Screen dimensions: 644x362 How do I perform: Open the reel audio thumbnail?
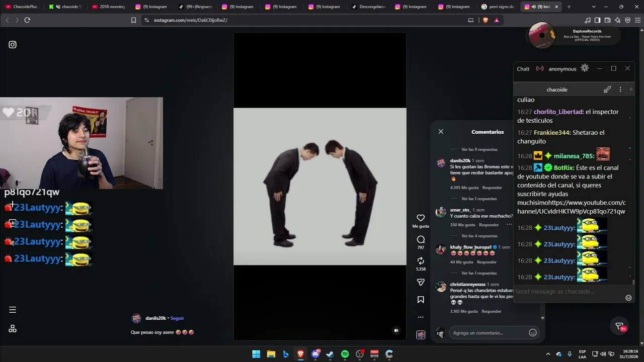click(421, 335)
